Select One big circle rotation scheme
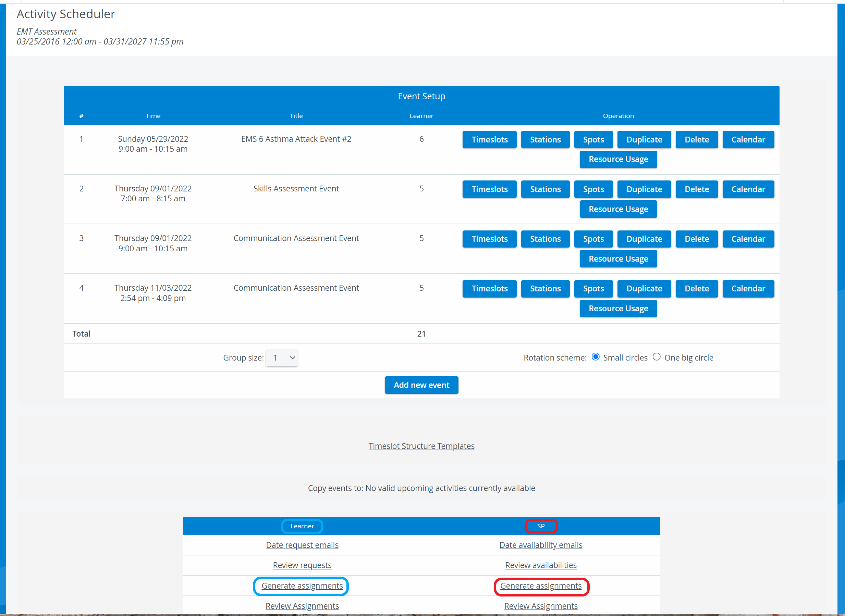845x616 pixels. click(x=657, y=357)
